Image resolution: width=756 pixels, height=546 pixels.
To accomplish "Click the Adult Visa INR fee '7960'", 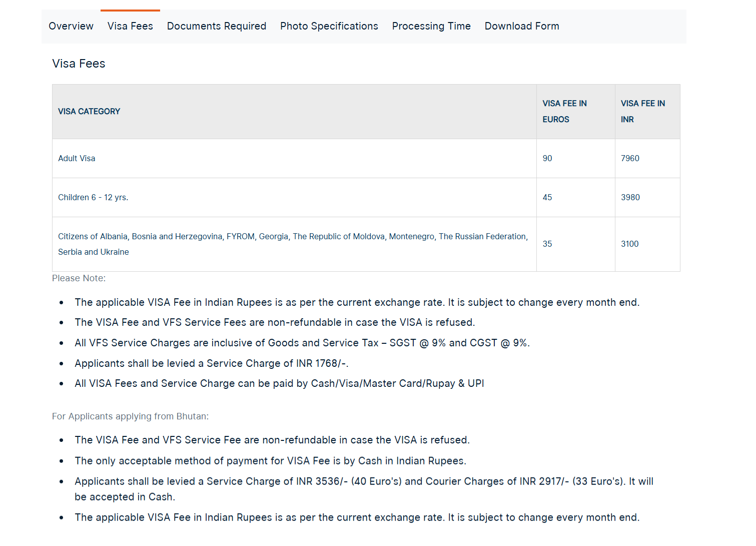I will (630, 158).
